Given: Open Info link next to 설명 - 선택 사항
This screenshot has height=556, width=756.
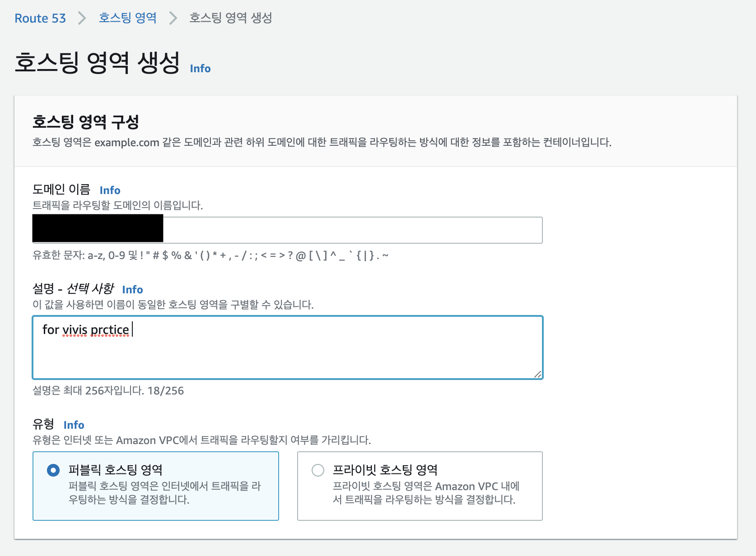Looking at the screenshot, I should click(132, 289).
